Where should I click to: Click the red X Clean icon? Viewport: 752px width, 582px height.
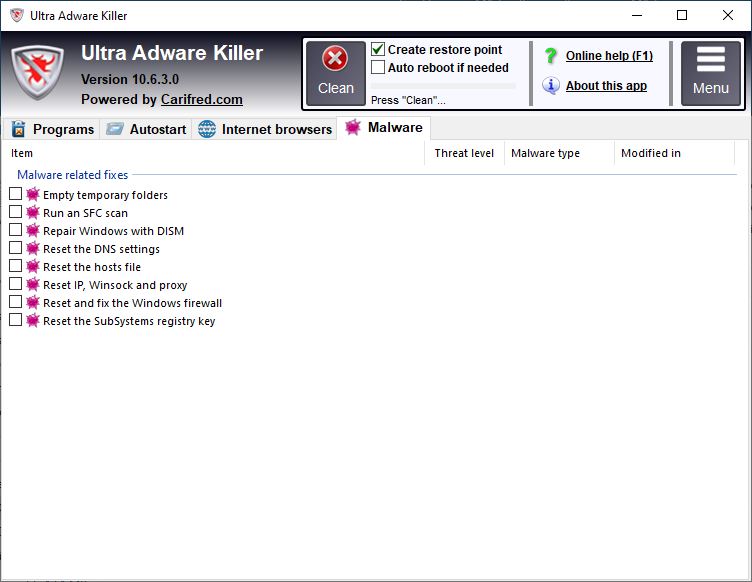click(335, 58)
